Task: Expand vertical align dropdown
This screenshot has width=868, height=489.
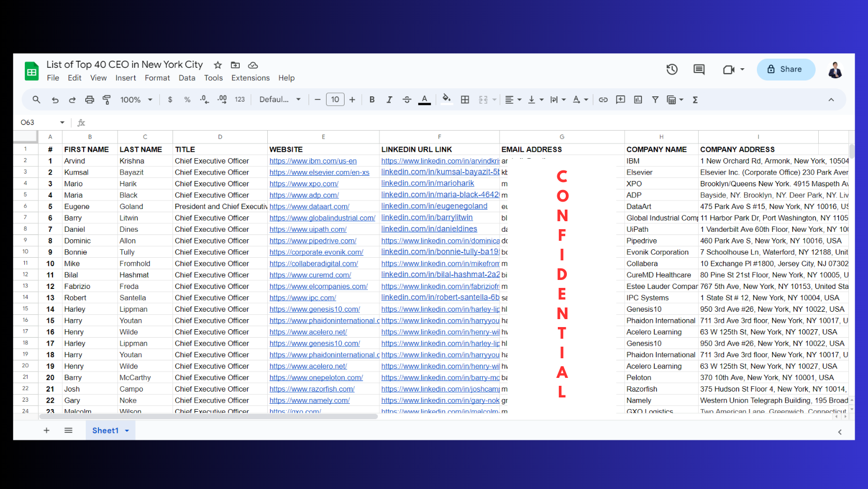Action: pyautogui.click(x=541, y=99)
